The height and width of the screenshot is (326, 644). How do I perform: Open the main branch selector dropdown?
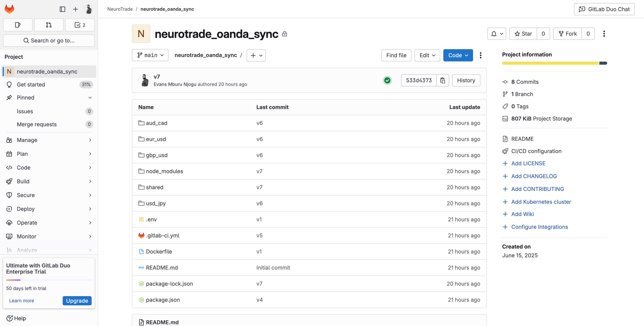pyautogui.click(x=150, y=55)
